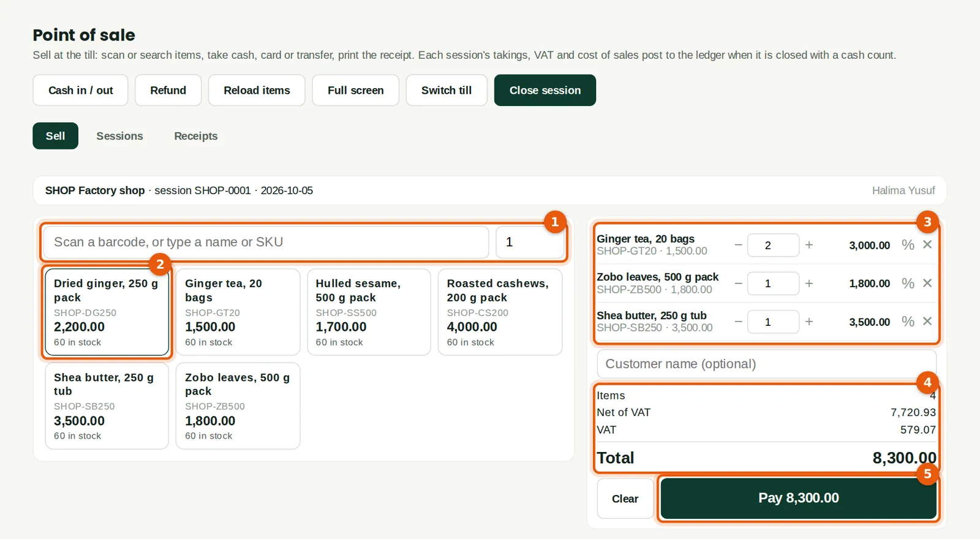This screenshot has width=980, height=539.
Task: Click Reload items button
Action: (x=257, y=90)
